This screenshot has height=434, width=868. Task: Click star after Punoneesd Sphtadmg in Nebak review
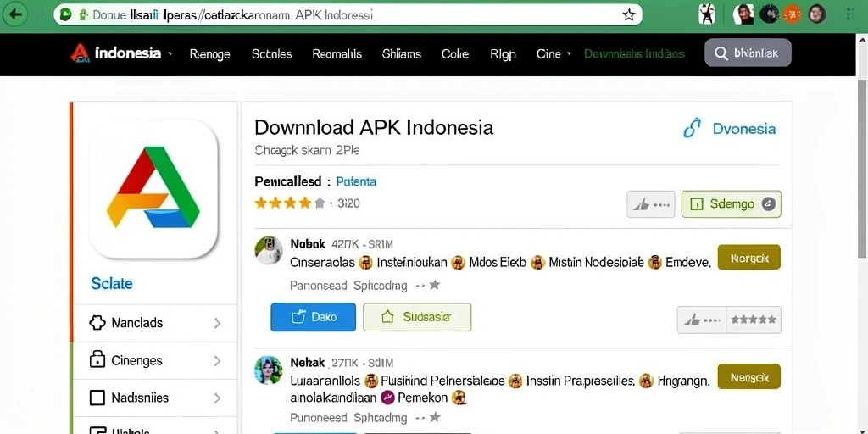[x=435, y=417]
